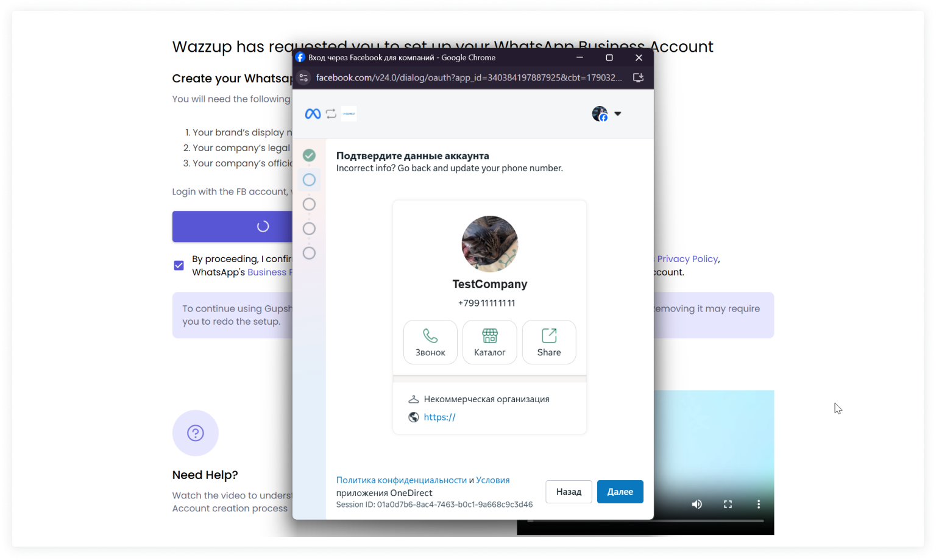Click the Facebook favicon in title bar
Screen dimensions: 936x560
click(300, 57)
